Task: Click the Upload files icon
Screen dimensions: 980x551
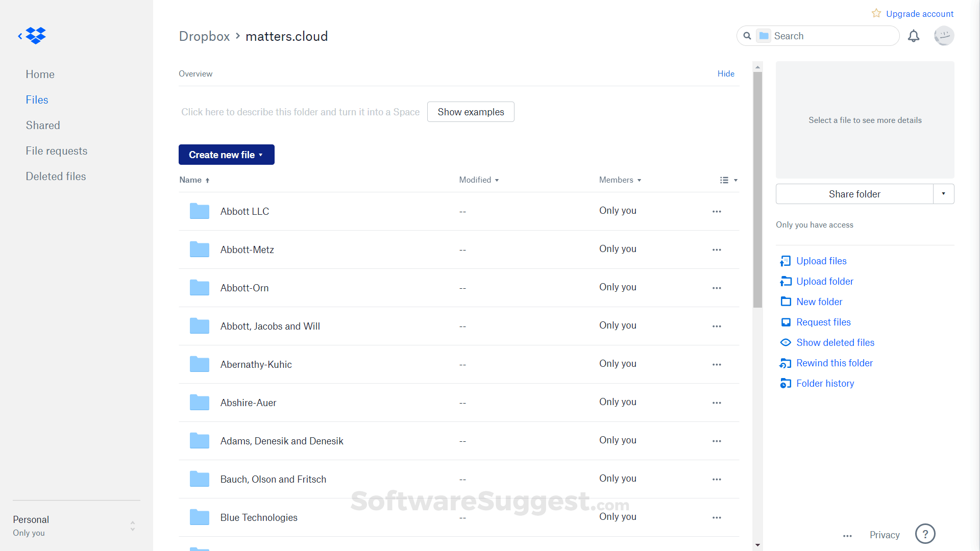Action: (x=785, y=261)
